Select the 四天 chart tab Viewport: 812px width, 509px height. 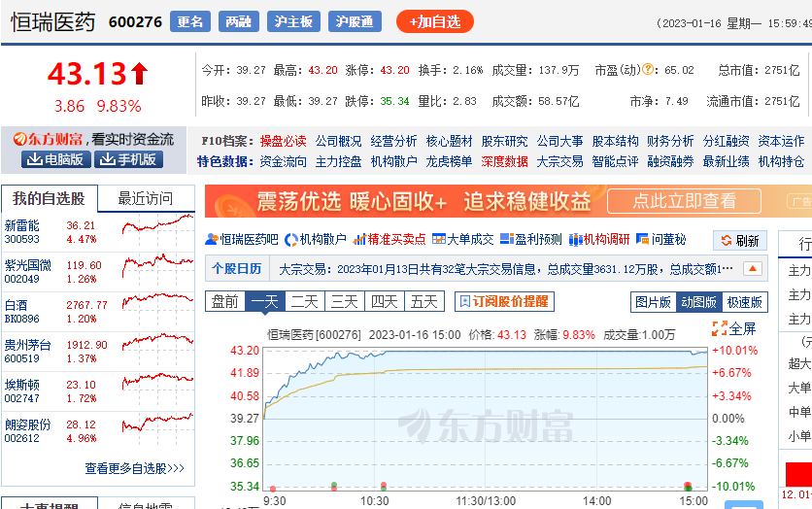[x=385, y=301]
